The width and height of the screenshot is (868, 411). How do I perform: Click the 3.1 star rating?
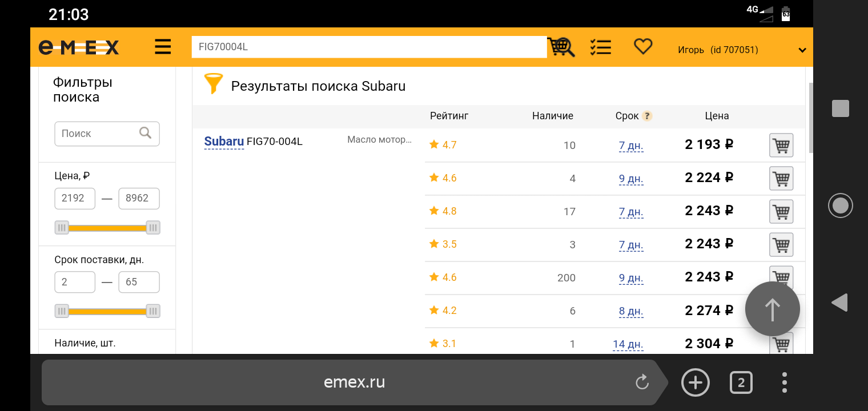coord(443,344)
